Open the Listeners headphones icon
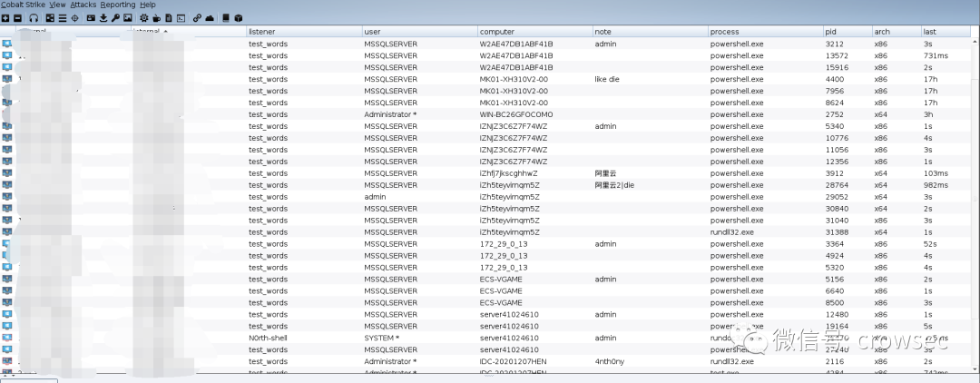 click(34, 18)
